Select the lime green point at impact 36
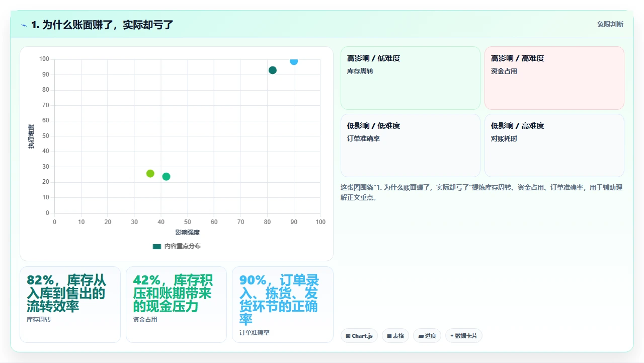 pos(150,174)
